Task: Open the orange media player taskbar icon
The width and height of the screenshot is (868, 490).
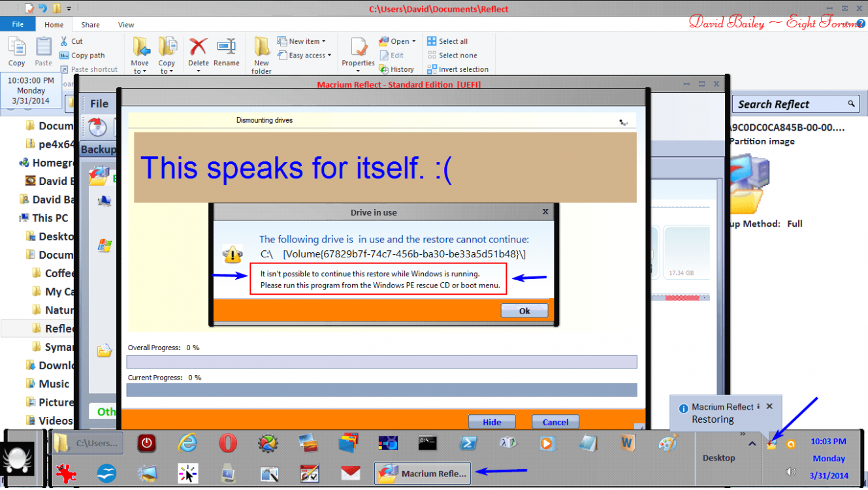Action: [x=547, y=443]
